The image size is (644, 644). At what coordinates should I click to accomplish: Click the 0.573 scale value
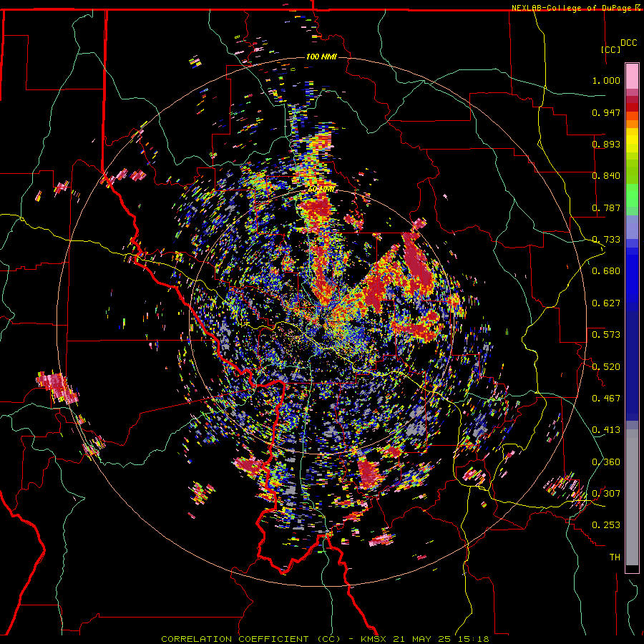[x=606, y=335]
